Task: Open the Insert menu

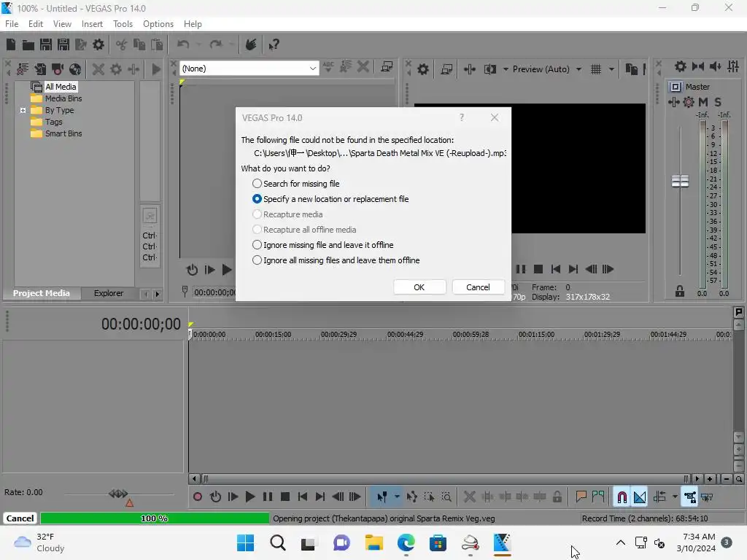Action: pyautogui.click(x=92, y=24)
